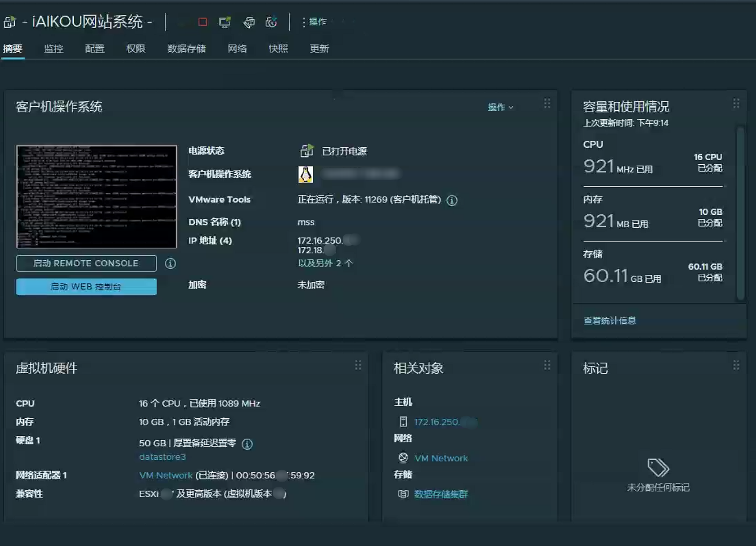Open the 操作 actions dropdown menu
756x546 pixels.
317,22
